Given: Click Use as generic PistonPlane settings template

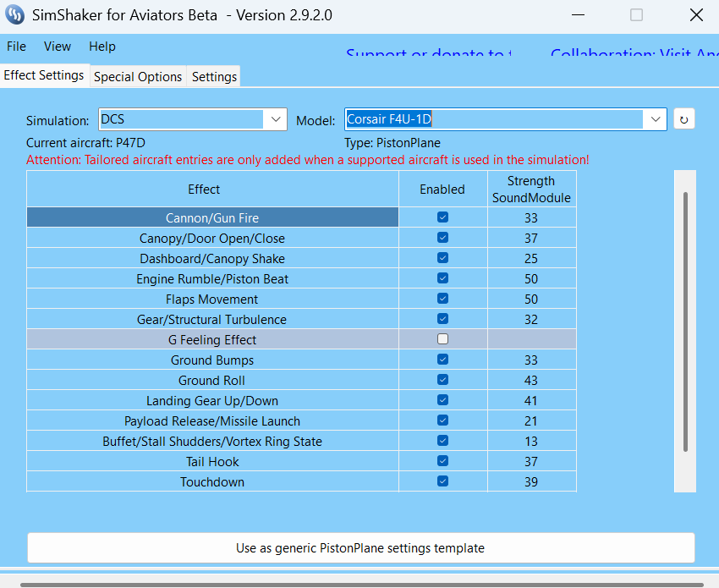Looking at the screenshot, I should (361, 548).
